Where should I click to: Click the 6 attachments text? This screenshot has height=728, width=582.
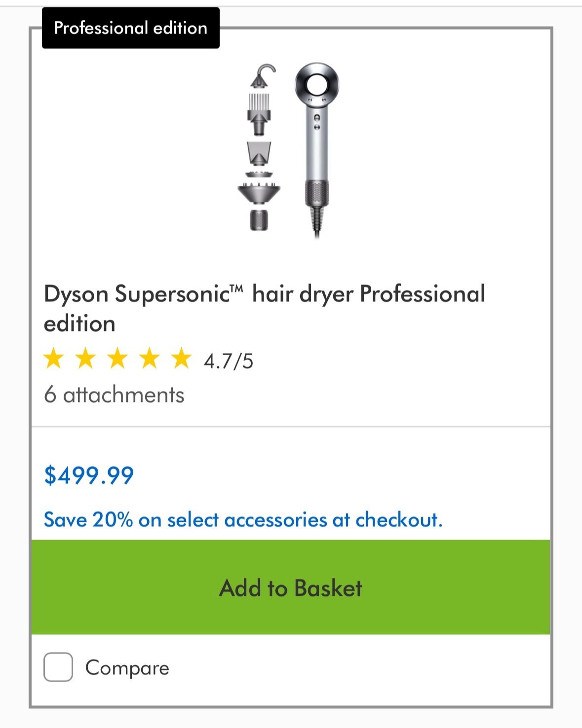[x=114, y=395]
